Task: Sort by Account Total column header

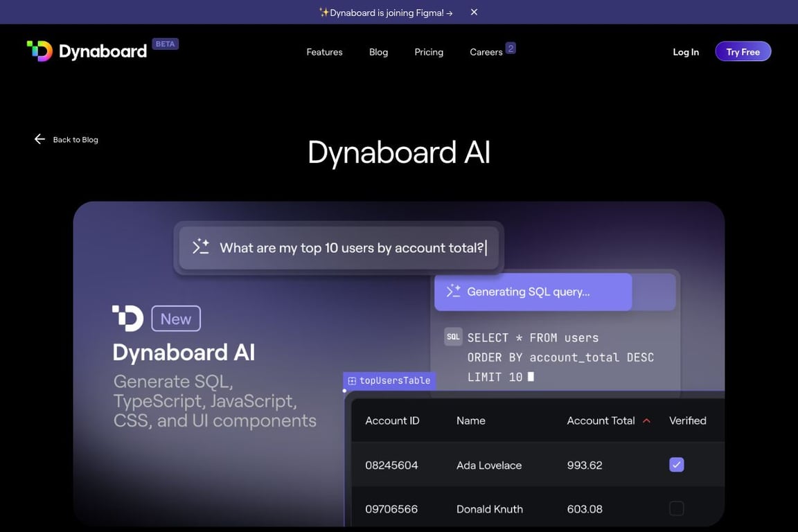Action: pos(601,421)
